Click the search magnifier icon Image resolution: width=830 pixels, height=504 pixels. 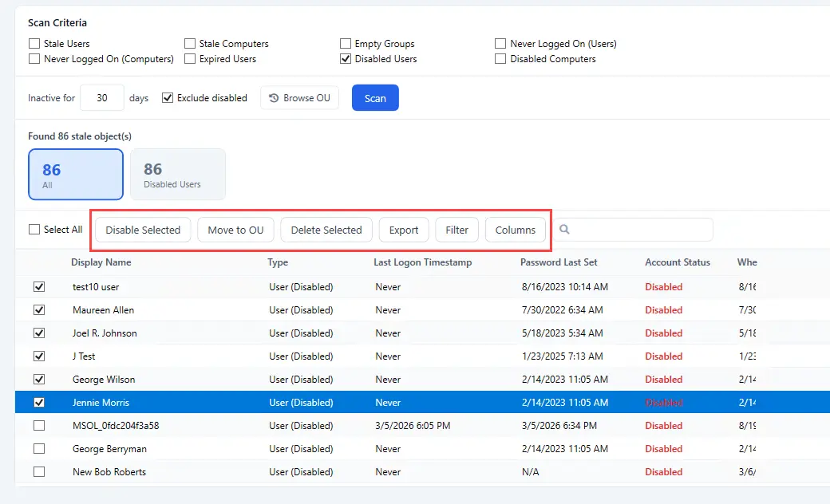(x=564, y=229)
